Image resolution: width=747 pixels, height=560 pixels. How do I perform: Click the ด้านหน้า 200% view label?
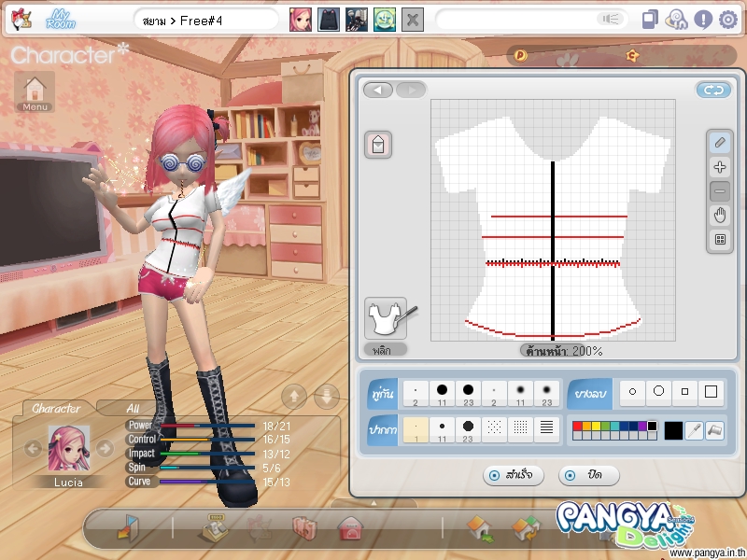564,351
